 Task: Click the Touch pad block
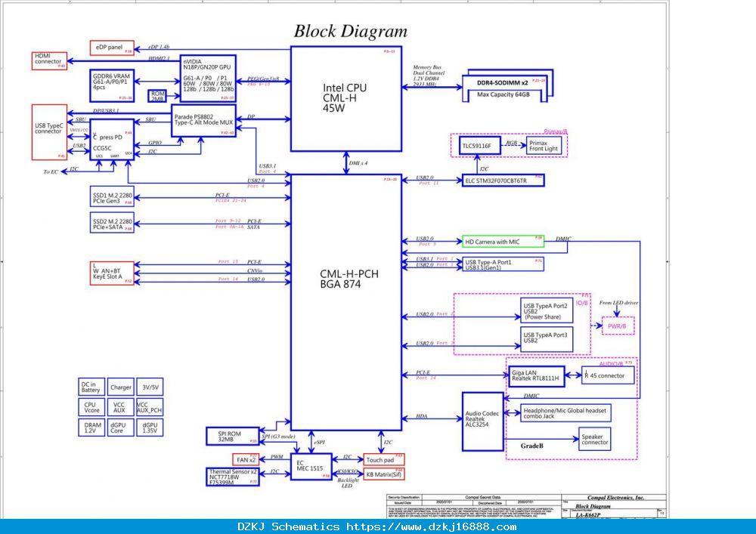(384, 459)
